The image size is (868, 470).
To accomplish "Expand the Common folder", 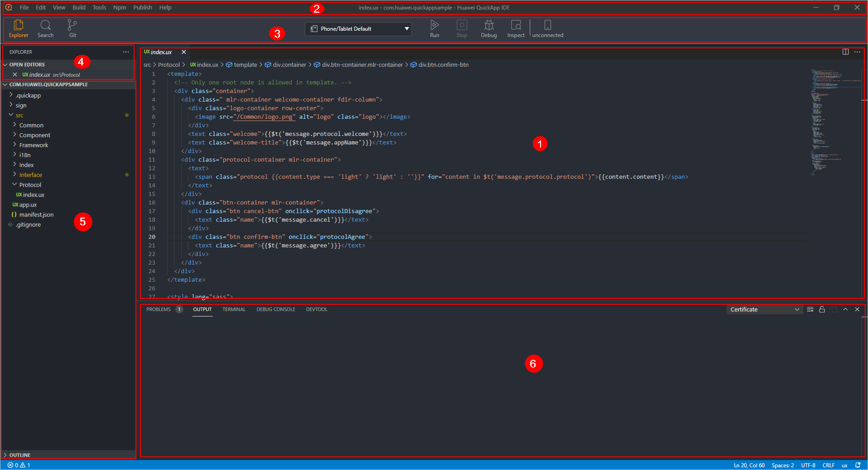I will [x=31, y=125].
